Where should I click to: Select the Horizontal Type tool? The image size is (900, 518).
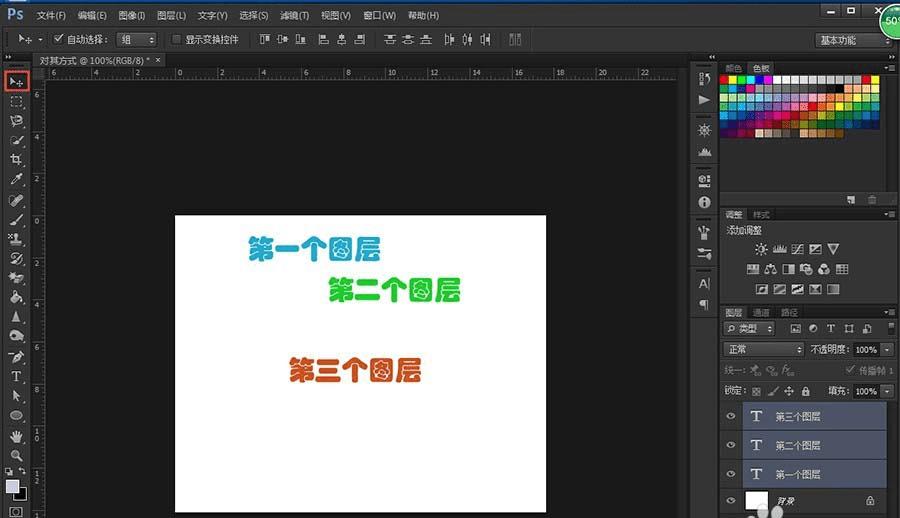pos(16,376)
